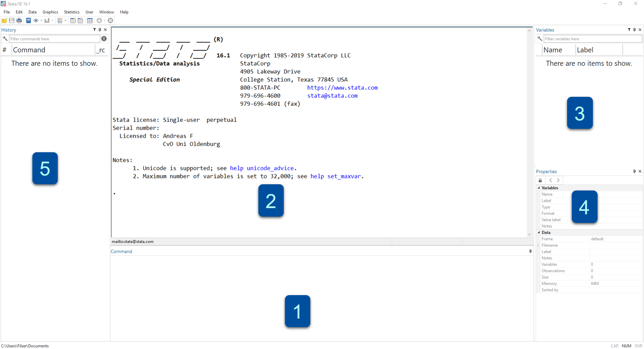Click the History panel filter funnel icon
The height and width of the screenshot is (349, 644).
(x=94, y=30)
